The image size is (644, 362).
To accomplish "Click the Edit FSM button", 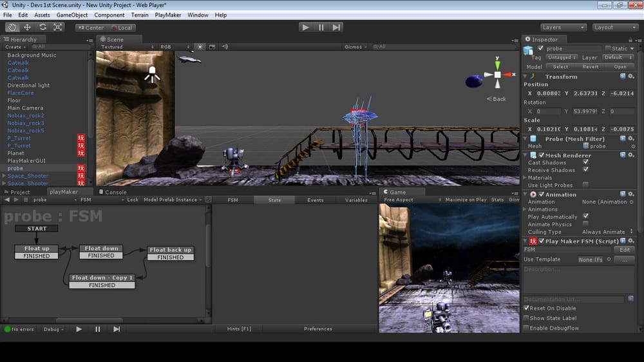I will click(x=624, y=250).
